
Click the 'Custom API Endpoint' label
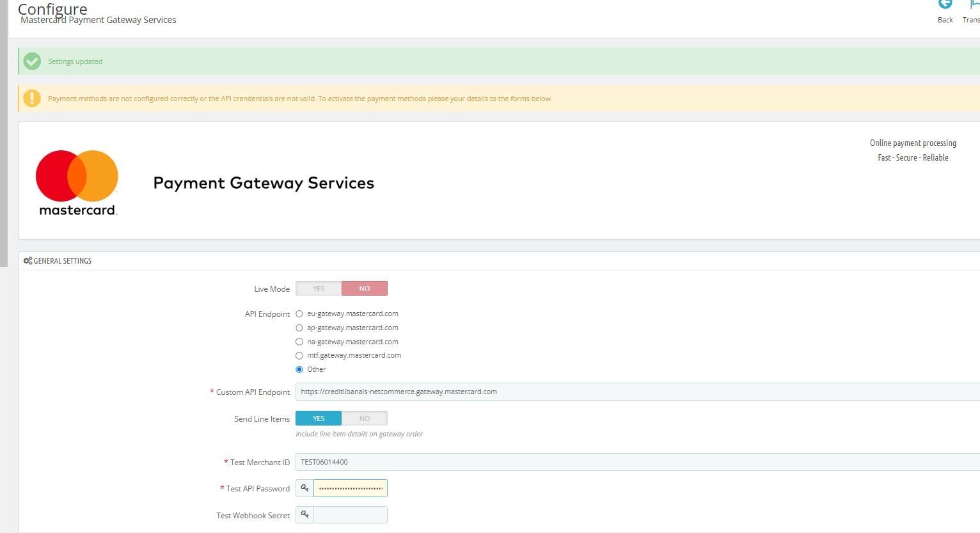click(253, 392)
